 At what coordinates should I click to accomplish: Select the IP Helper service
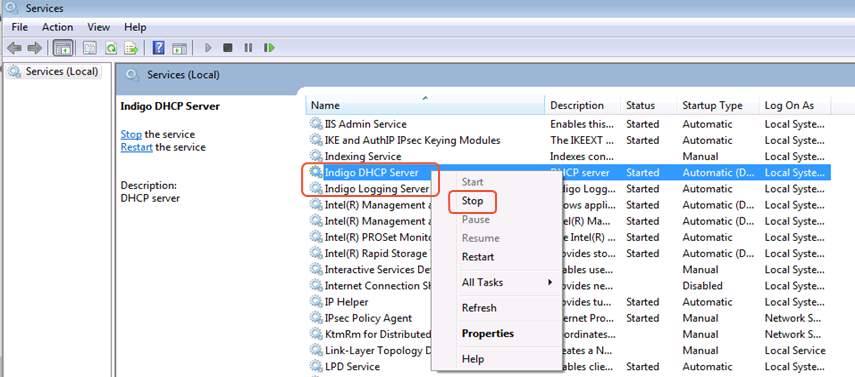coord(346,302)
